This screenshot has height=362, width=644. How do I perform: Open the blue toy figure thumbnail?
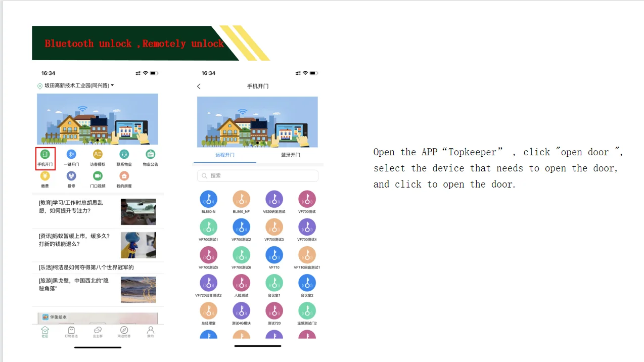(x=139, y=245)
